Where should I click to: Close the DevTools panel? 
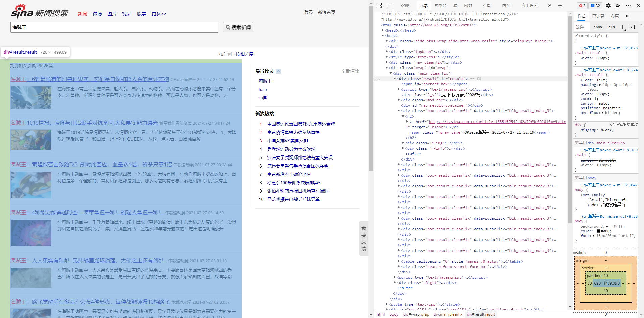[x=638, y=6]
